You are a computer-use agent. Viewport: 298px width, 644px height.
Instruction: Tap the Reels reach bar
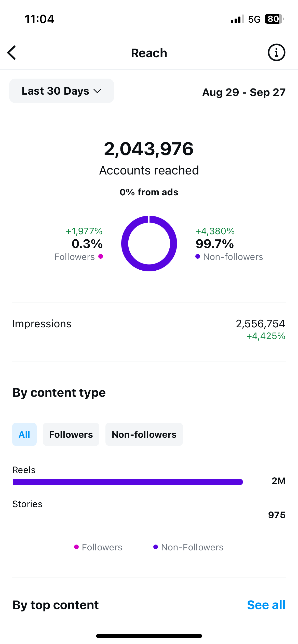pos(128,482)
